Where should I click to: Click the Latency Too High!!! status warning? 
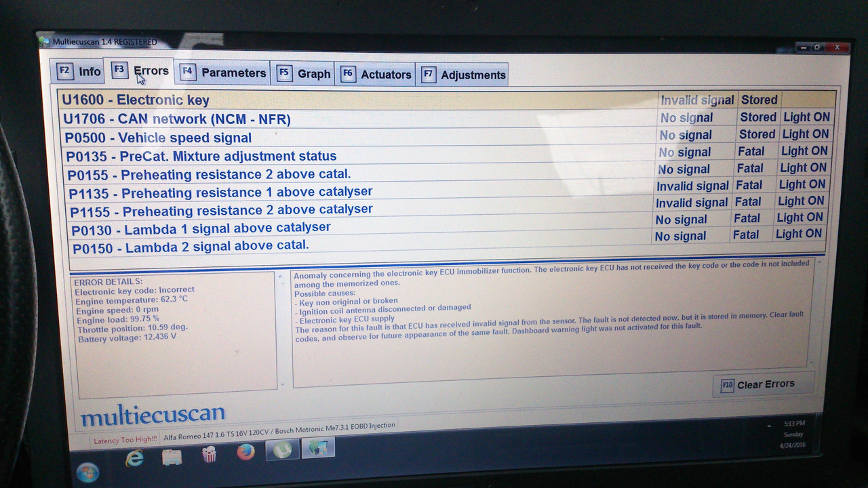[125, 441]
